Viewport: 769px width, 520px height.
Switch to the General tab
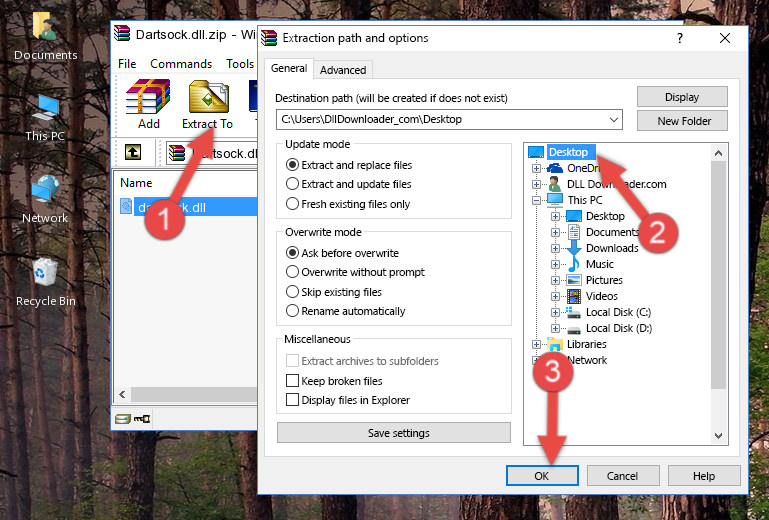point(289,68)
